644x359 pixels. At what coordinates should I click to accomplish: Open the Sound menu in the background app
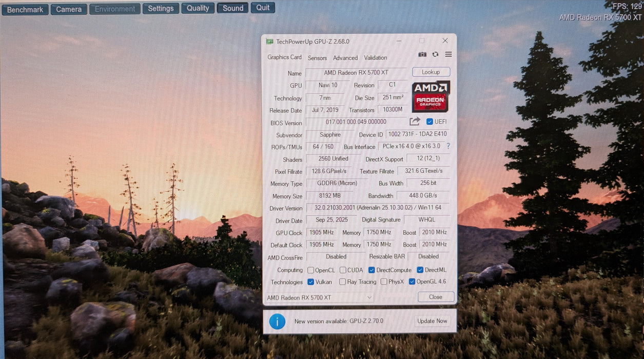coord(233,8)
